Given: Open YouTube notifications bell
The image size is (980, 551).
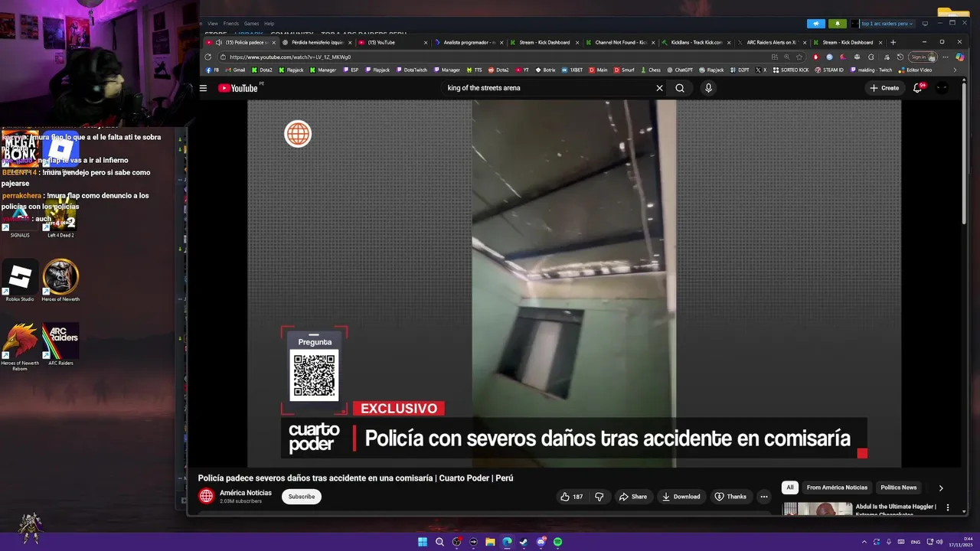Looking at the screenshot, I should click(x=917, y=88).
